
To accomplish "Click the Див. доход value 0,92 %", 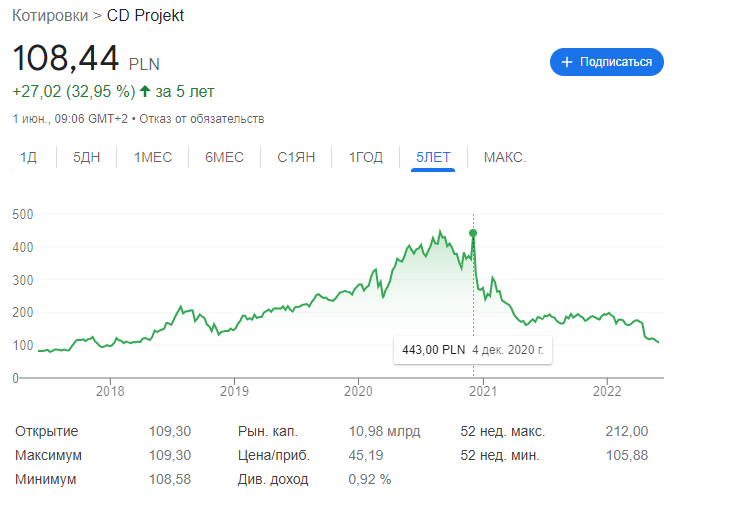I will tap(370, 479).
